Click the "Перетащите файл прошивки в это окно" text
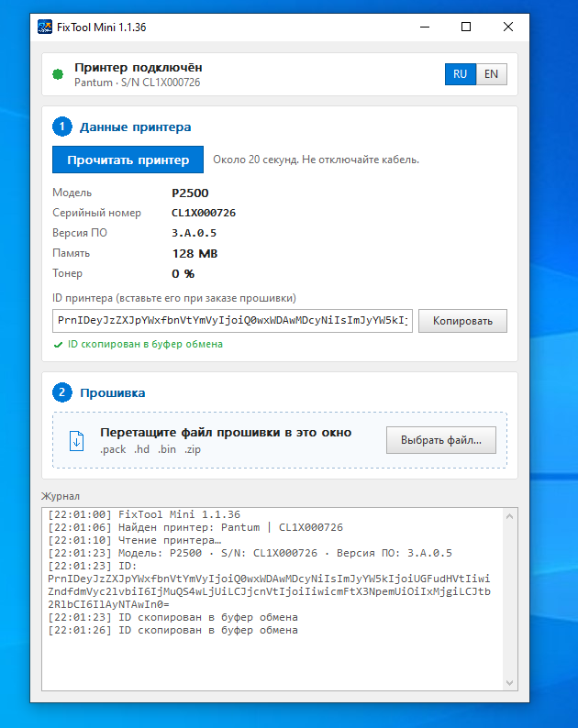578x728 pixels. 226,433
